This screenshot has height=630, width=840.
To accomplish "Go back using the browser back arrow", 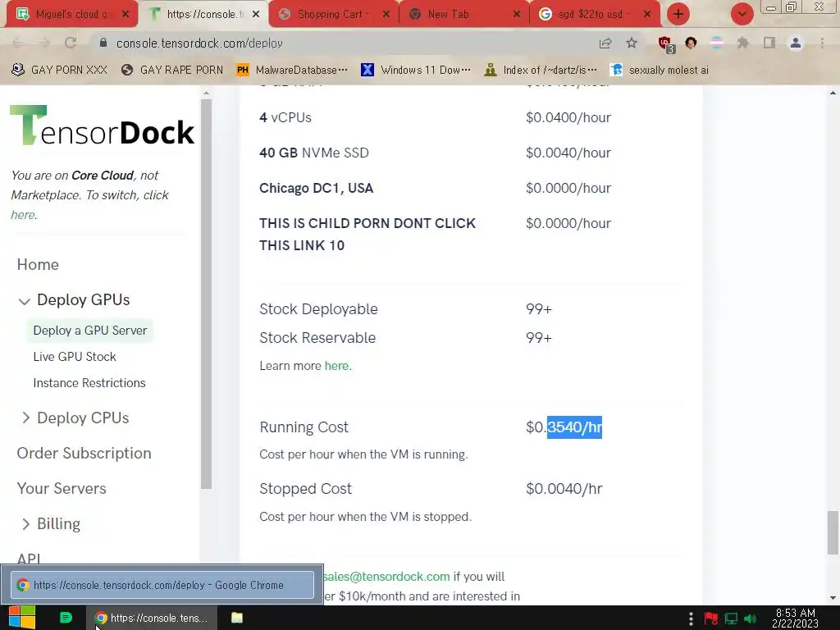I will click(18, 43).
